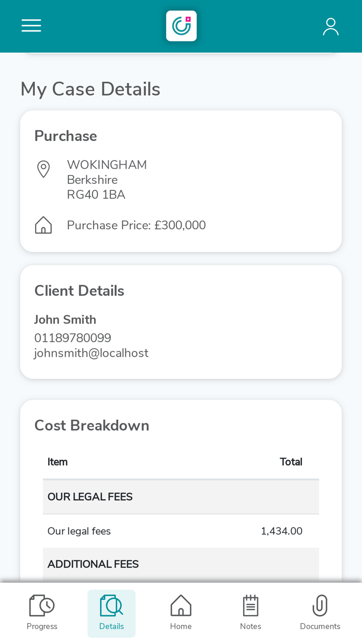Click the Our legal fees 1,434.00 row
This screenshot has height=644, width=362.
pos(181,531)
